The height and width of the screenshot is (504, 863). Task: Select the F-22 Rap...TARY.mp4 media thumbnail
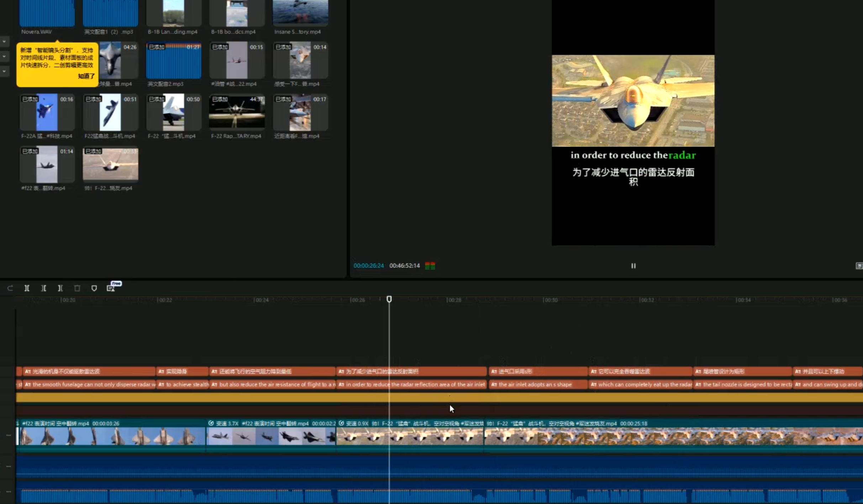pyautogui.click(x=237, y=112)
